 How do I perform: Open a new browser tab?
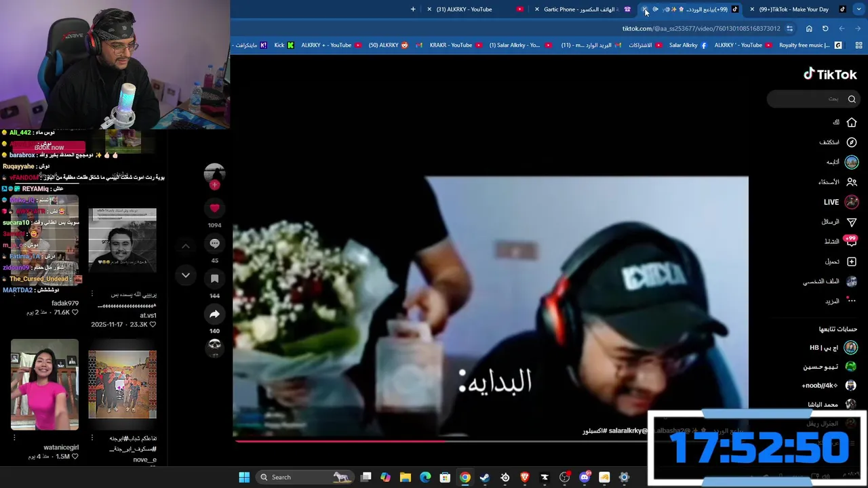coord(413,9)
